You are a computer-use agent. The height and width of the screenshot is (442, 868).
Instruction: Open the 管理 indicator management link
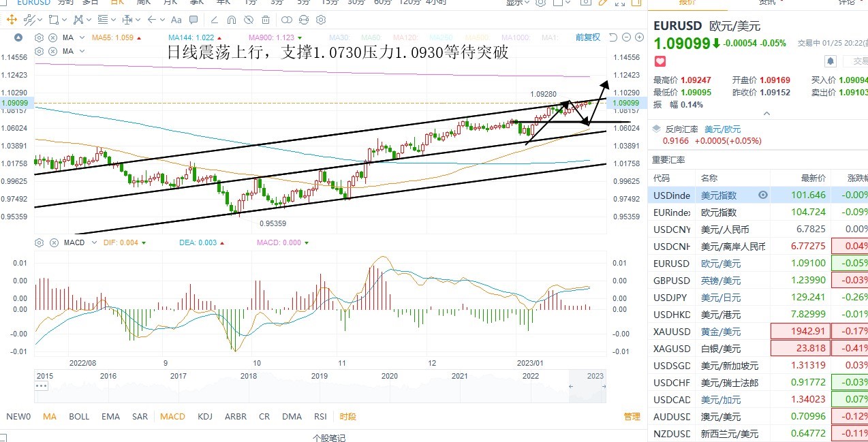click(x=632, y=416)
